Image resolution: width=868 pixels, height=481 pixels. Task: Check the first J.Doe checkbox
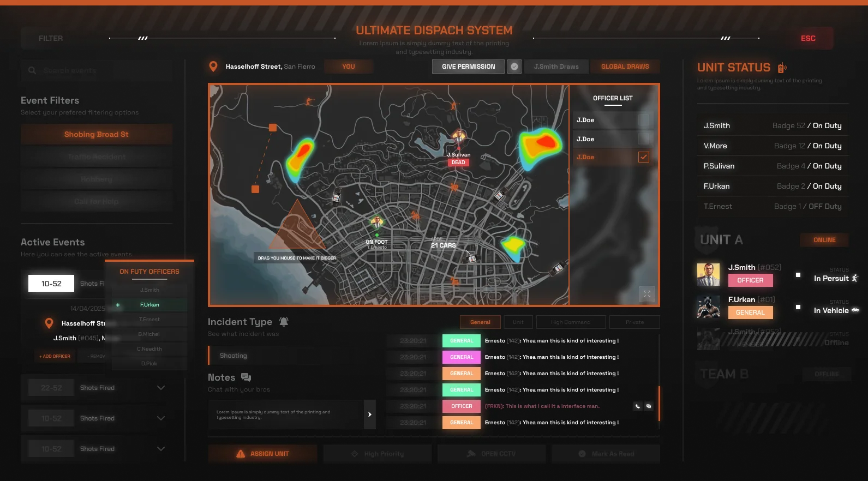[x=644, y=120]
